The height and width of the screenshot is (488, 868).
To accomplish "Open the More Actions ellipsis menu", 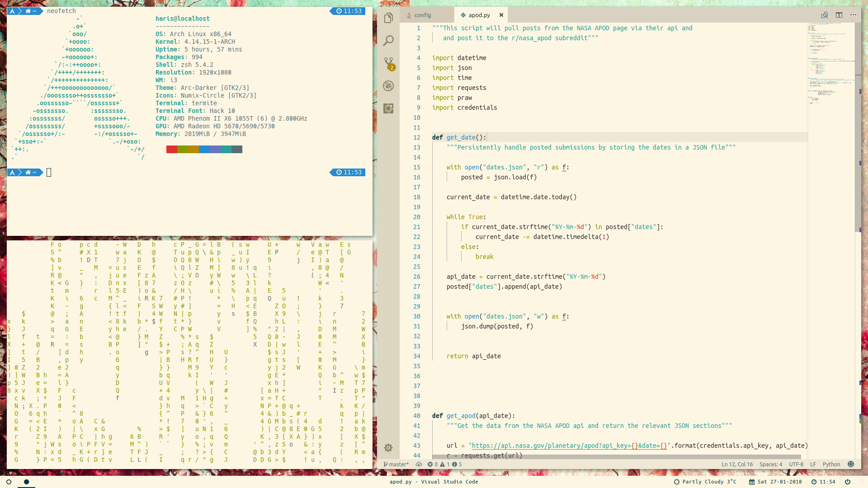I will click(853, 15).
